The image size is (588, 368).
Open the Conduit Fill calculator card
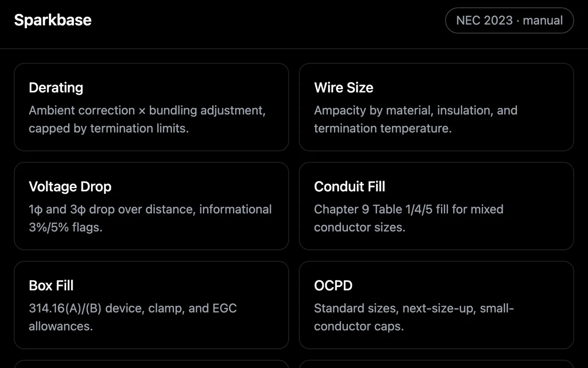[437, 206]
